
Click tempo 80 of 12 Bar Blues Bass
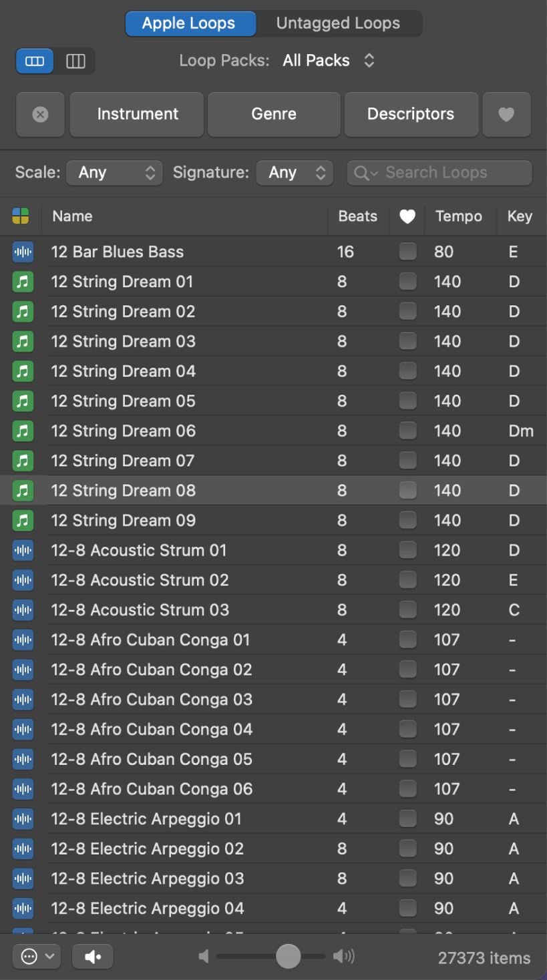point(444,252)
